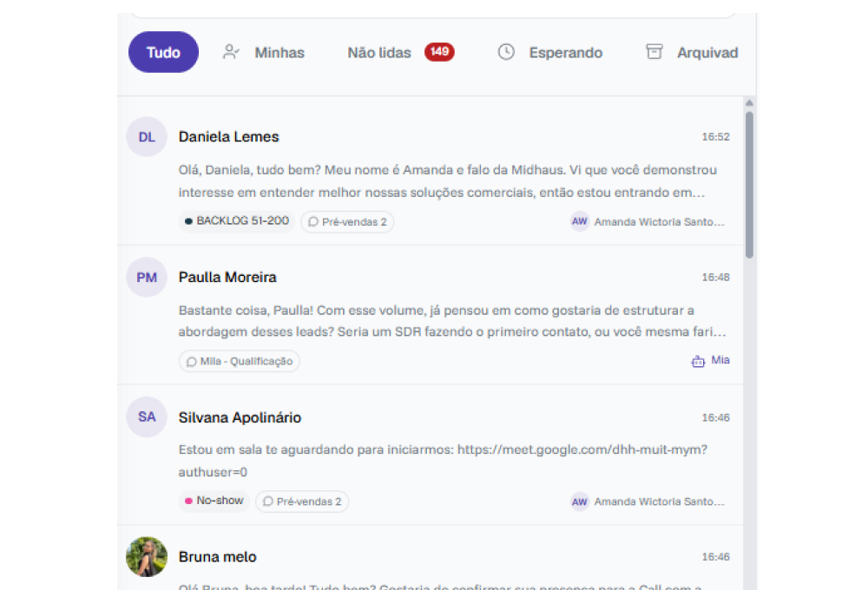The image size is (868, 590).
Task: Click the SA avatar of Silvana Apolinário
Action: [147, 416]
